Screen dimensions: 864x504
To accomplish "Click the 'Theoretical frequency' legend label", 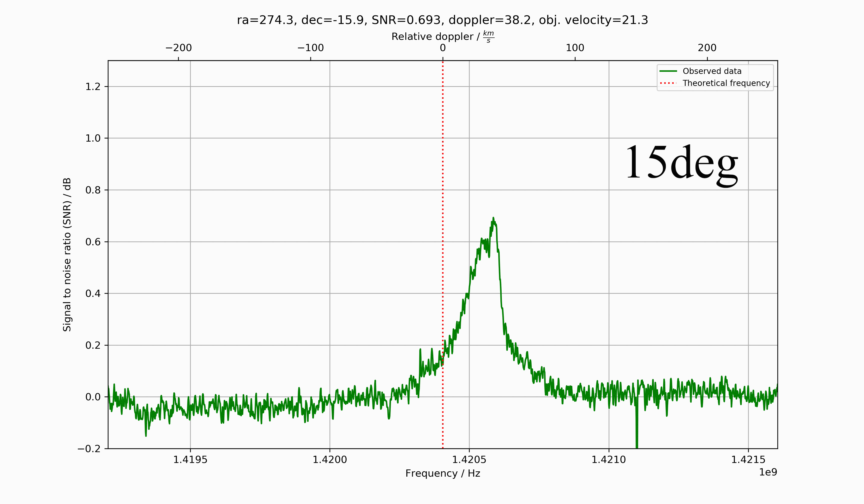I will coord(726,83).
